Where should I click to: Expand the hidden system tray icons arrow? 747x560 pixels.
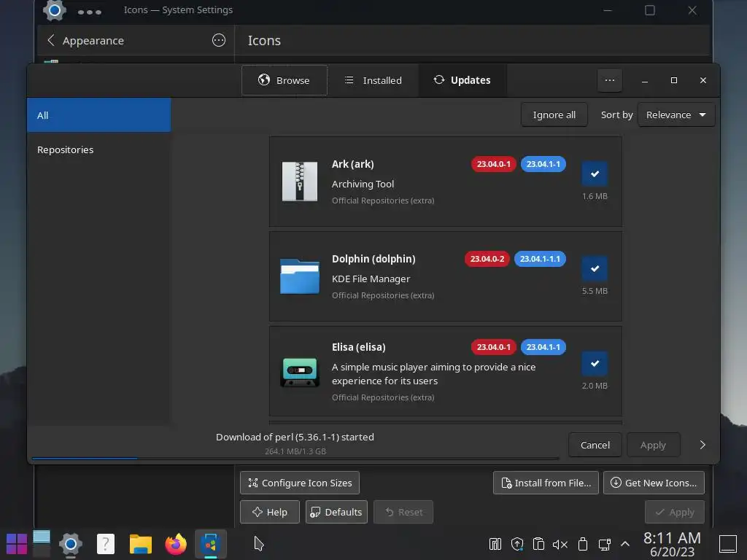(625, 544)
